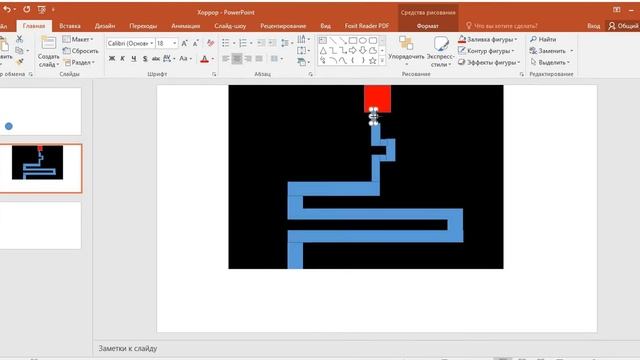Click the Redo icon in quick access toolbar
The image size is (640, 360).
tap(27, 9)
